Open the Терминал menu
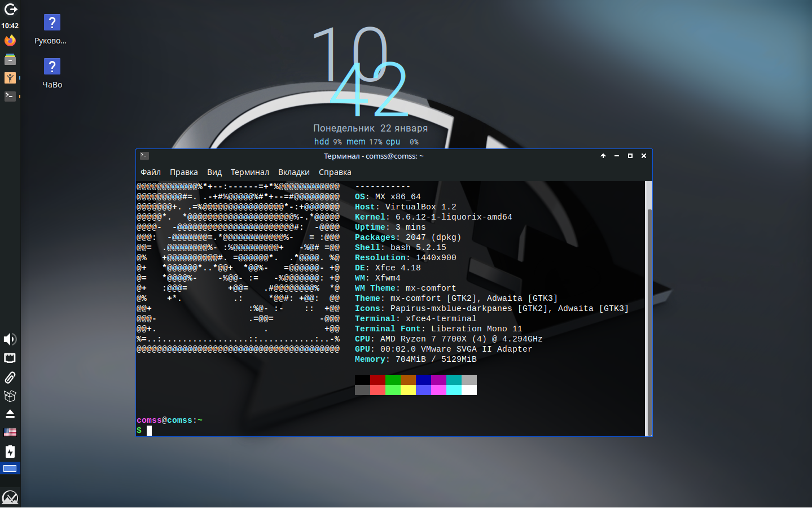 click(x=250, y=172)
